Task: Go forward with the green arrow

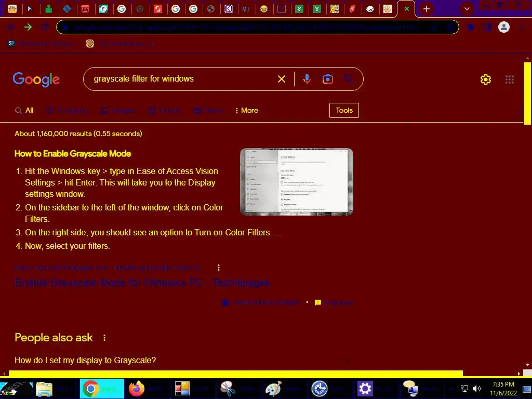Action: coord(28,27)
